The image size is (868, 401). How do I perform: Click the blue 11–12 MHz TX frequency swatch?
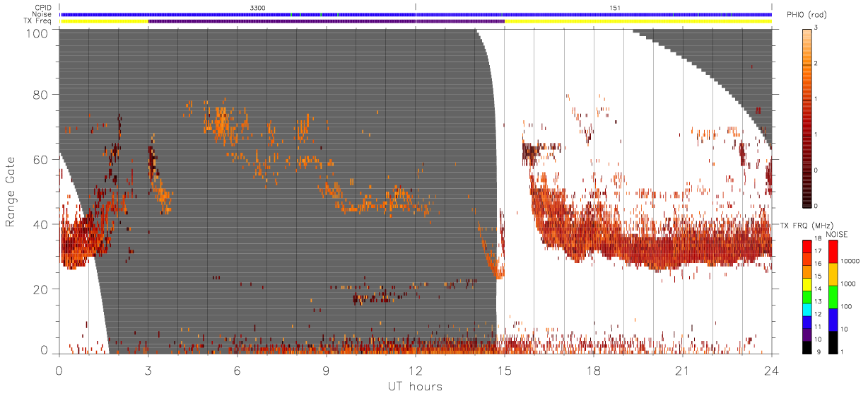click(807, 322)
